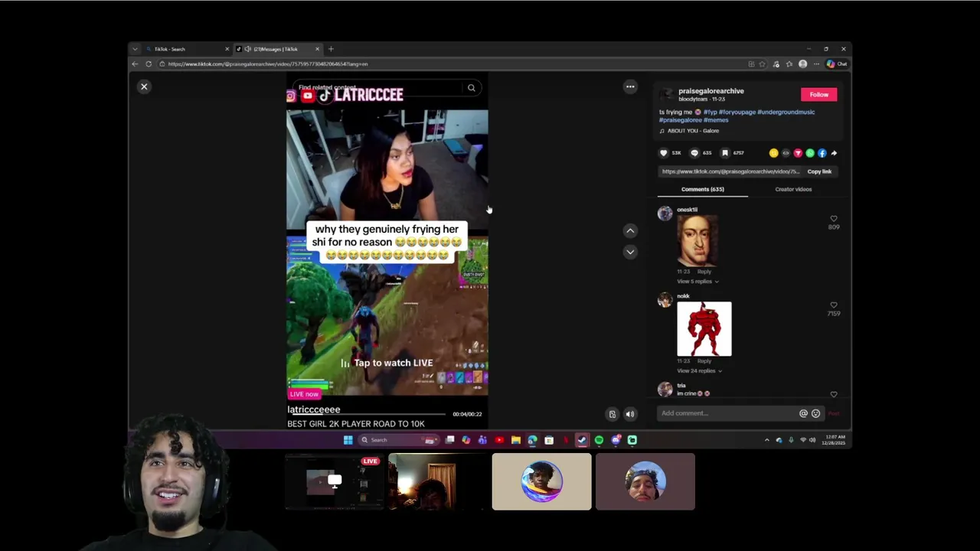980x551 pixels.
Task: Like tria's comment with heart
Action: click(x=834, y=394)
